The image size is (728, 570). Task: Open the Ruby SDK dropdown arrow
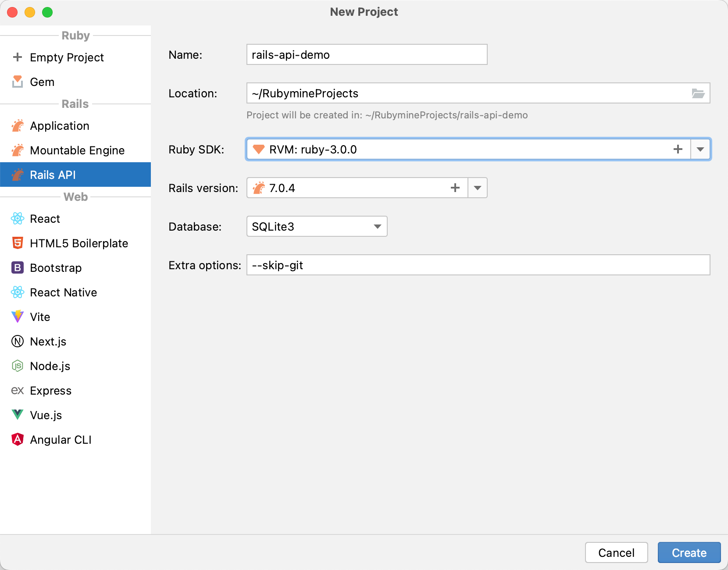click(701, 149)
